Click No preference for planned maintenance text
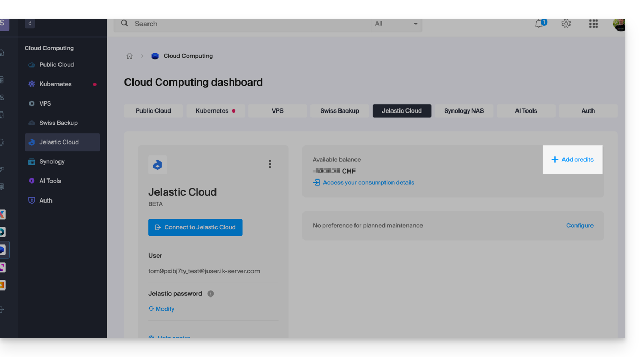 click(x=368, y=226)
